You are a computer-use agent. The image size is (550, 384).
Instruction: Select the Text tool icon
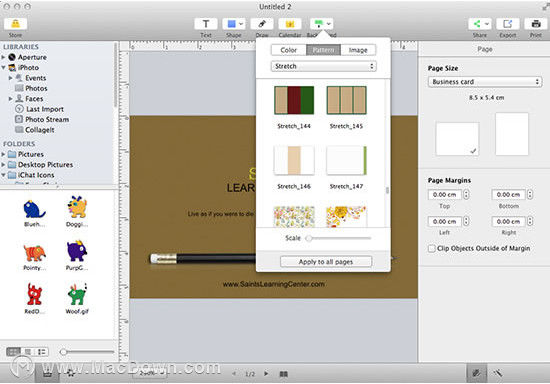[x=206, y=24]
